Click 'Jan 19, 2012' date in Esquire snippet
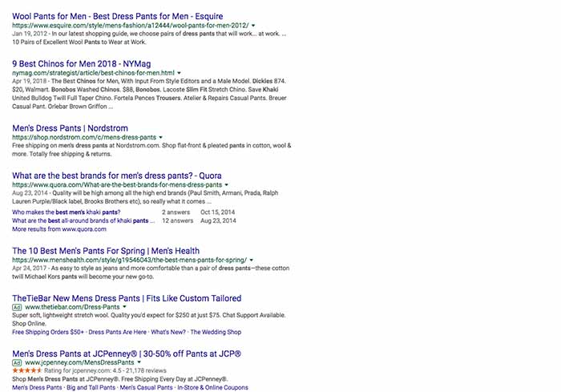The height and width of the screenshot is (392, 561). 30,34
